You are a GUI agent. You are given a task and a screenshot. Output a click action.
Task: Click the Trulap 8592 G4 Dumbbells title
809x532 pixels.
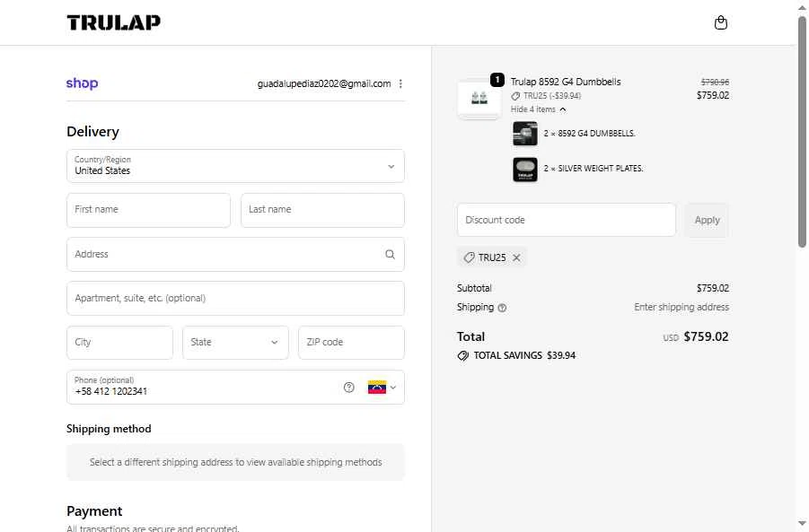tap(566, 82)
